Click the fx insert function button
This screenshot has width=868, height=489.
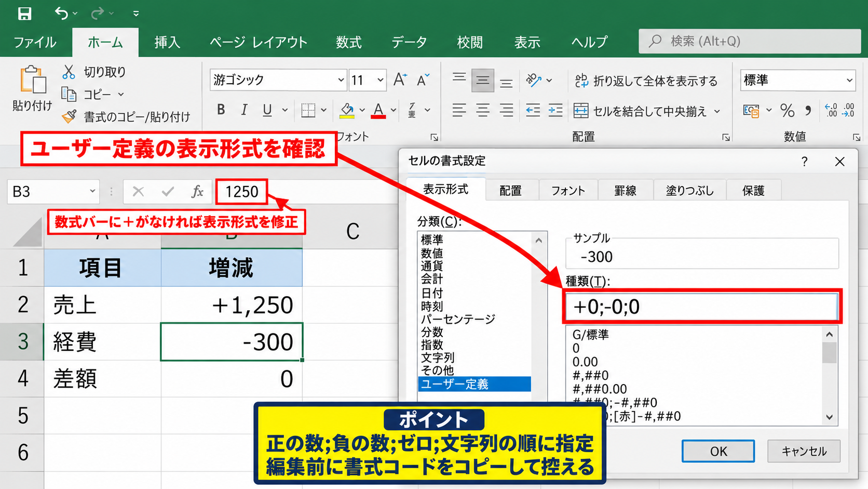click(197, 192)
